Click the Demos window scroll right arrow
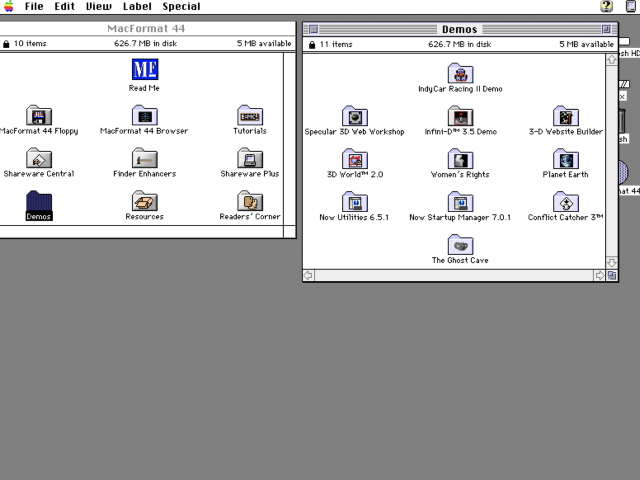 (x=599, y=276)
